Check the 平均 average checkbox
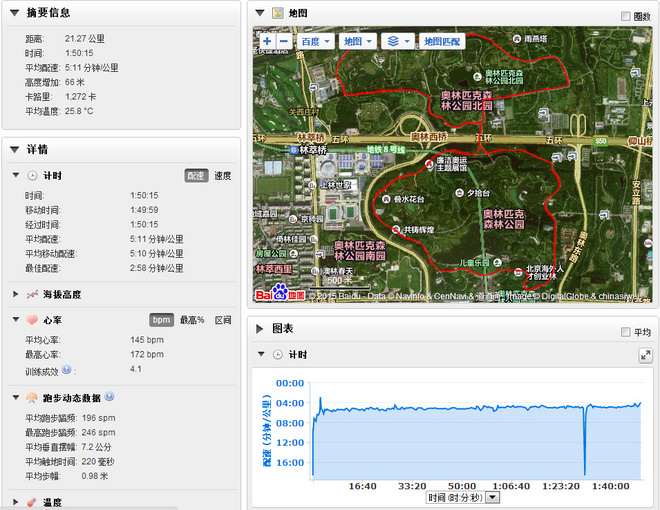Image resolution: width=660 pixels, height=510 pixels. [x=626, y=332]
